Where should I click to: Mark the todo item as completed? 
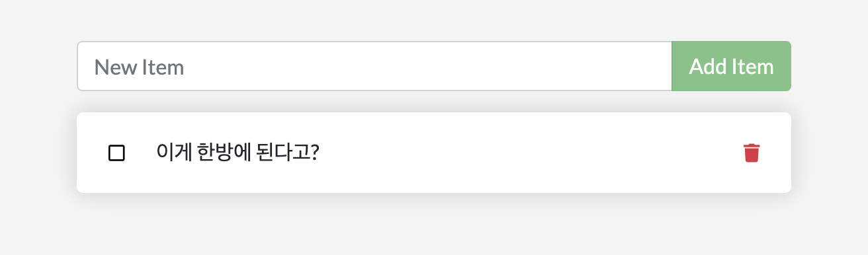(x=116, y=153)
